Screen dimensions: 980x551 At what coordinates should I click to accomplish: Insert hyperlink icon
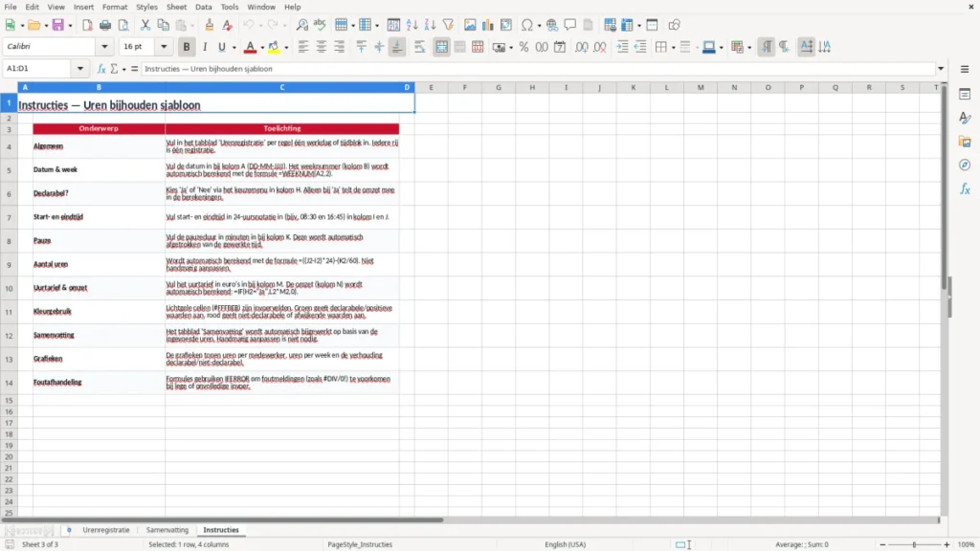tap(552, 25)
